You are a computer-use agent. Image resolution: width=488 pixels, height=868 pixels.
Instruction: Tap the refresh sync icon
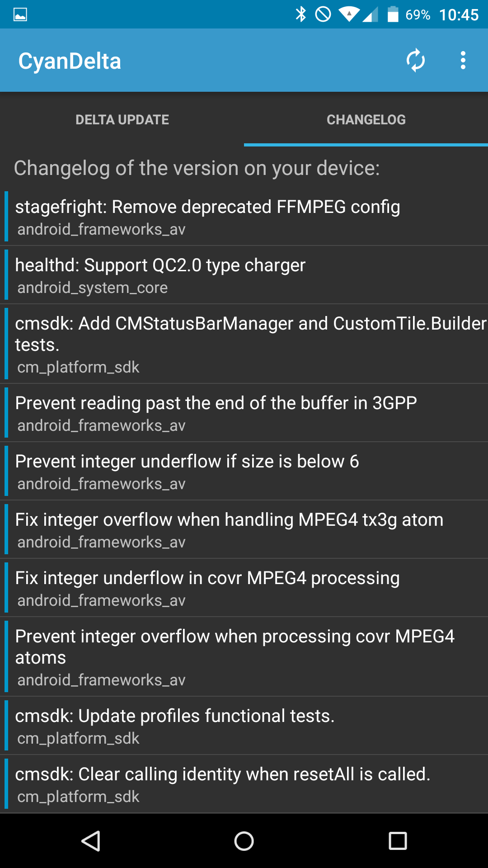coord(416,61)
